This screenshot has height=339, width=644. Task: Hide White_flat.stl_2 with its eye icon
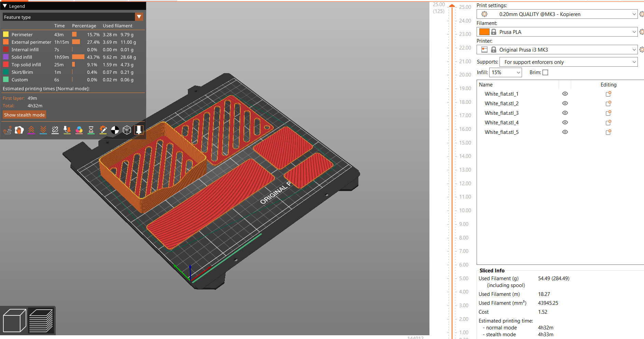pyautogui.click(x=565, y=104)
